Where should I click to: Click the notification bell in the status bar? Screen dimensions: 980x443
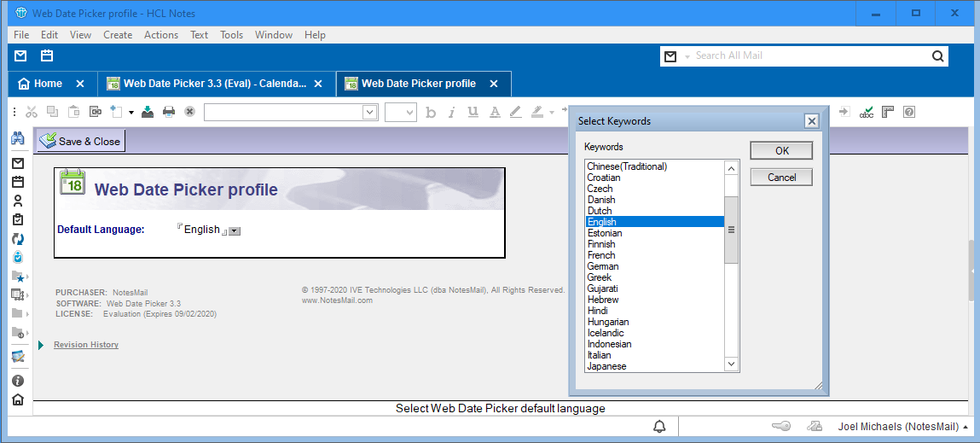point(659,426)
